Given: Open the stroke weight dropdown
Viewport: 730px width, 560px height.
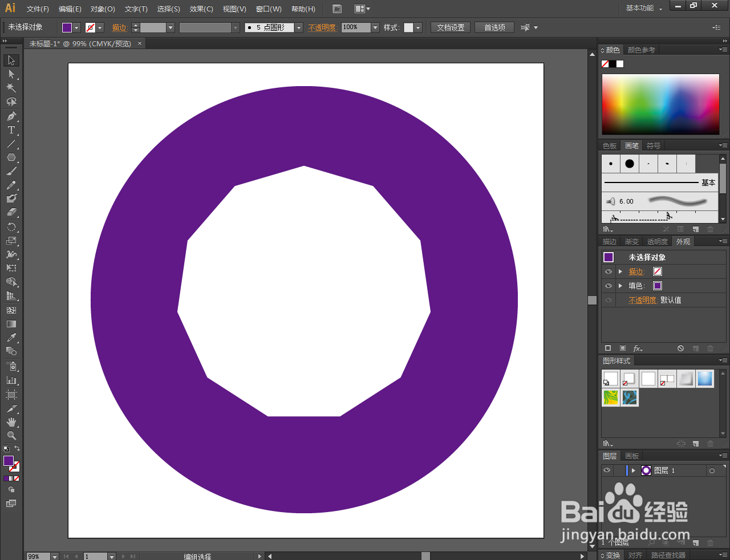Looking at the screenshot, I should pos(170,27).
